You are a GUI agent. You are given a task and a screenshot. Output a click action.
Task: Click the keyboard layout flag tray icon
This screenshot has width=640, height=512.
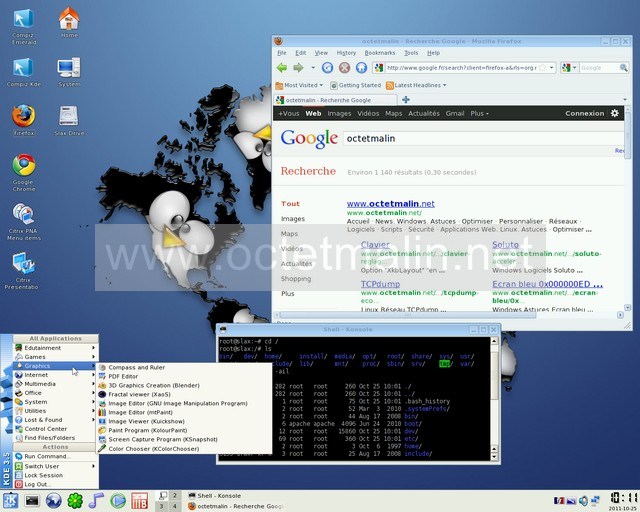[559, 501]
